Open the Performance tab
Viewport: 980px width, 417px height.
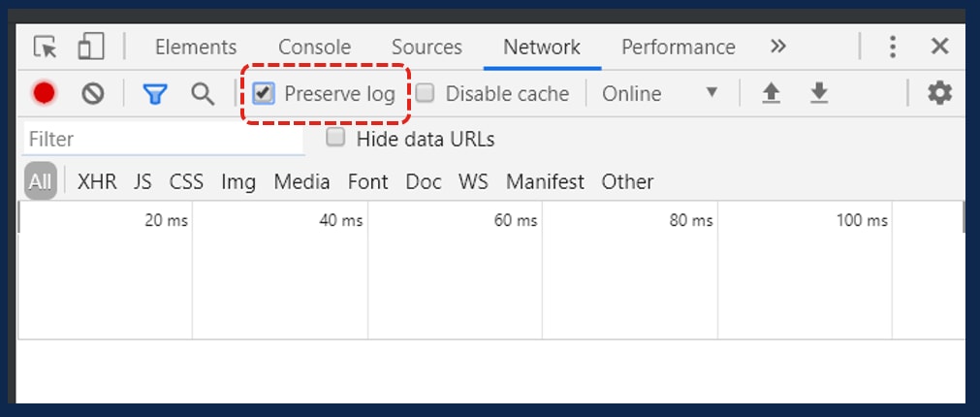pos(679,47)
